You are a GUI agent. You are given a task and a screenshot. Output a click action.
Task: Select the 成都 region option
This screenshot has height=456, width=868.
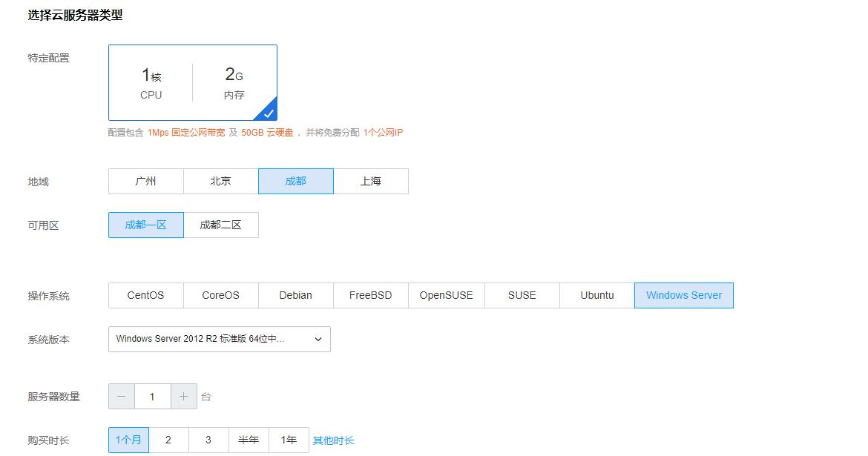tap(295, 181)
